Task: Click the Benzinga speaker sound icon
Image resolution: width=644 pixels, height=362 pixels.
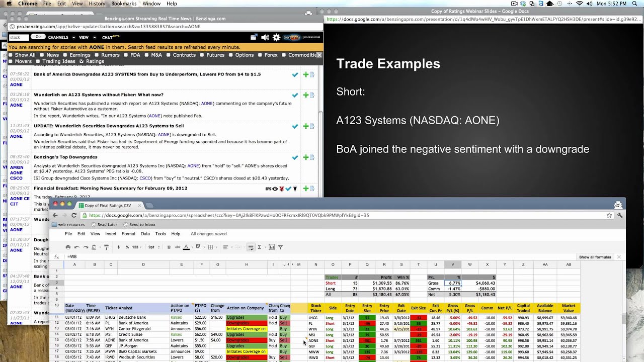Action: point(265,37)
